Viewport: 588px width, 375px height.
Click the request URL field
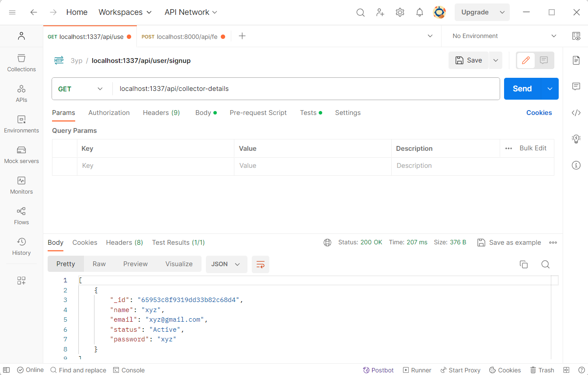coord(306,89)
